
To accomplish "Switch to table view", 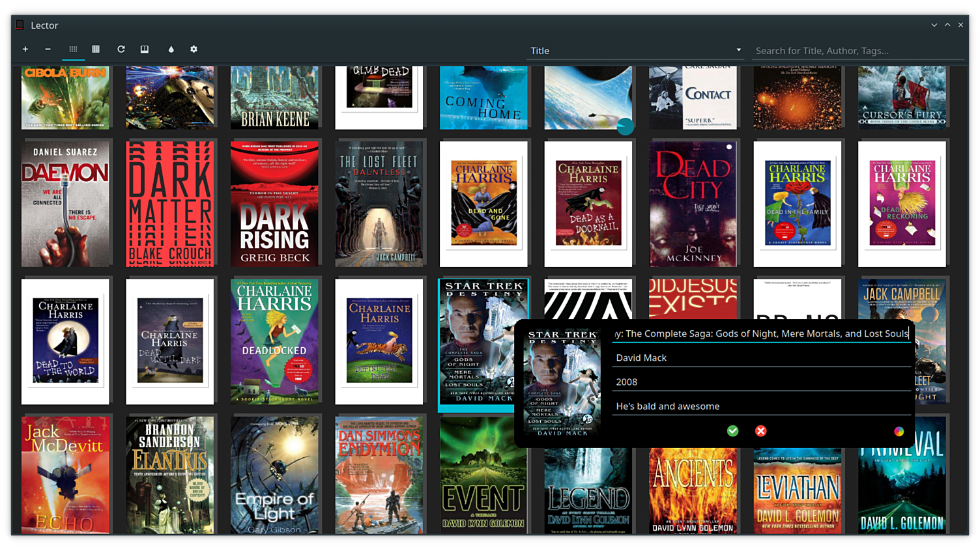I will pyautogui.click(x=96, y=49).
